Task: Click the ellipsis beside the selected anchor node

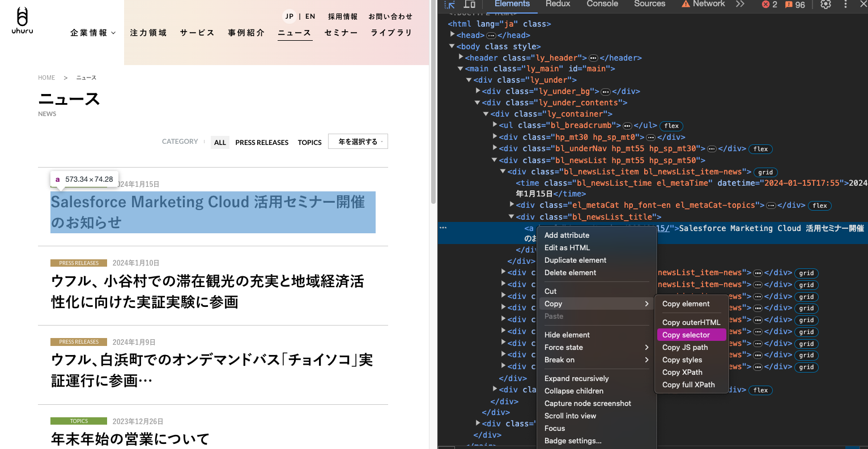Action: coord(443,228)
